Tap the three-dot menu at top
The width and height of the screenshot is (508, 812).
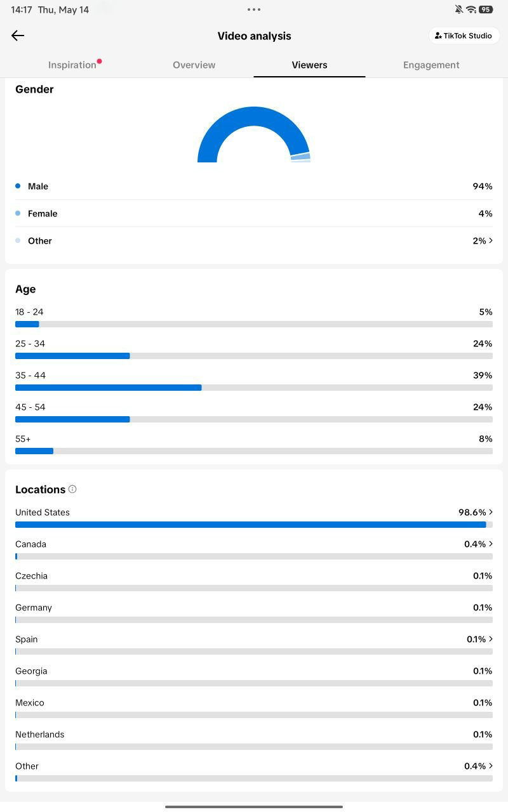[254, 10]
